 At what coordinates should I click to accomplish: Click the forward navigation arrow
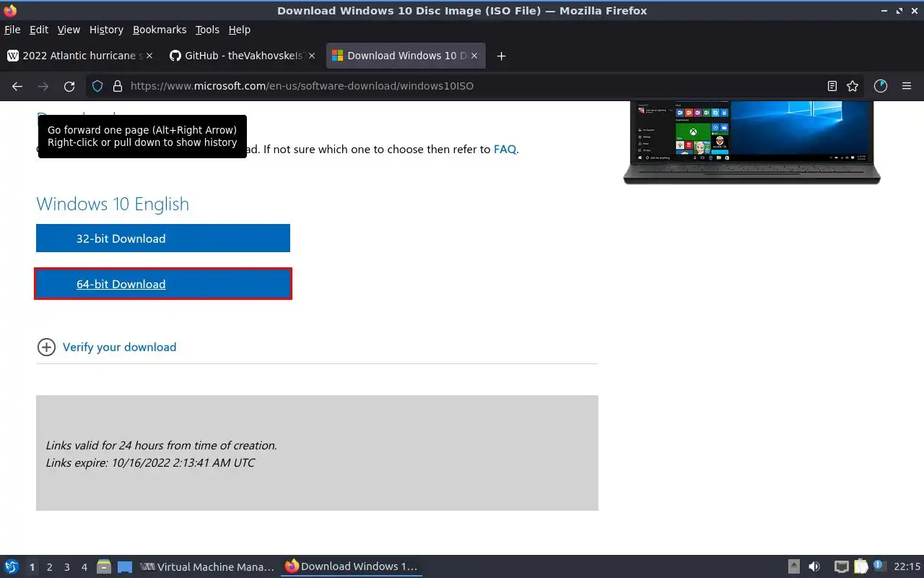click(x=43, y=86)
